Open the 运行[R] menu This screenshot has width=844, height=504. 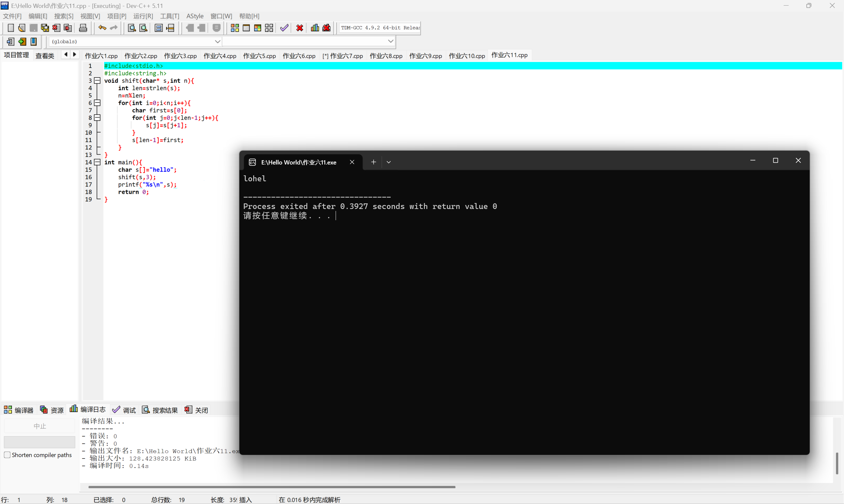(143, 16)
